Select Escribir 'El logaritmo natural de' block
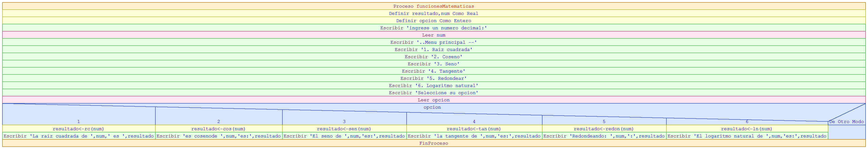 coord(747,136)
